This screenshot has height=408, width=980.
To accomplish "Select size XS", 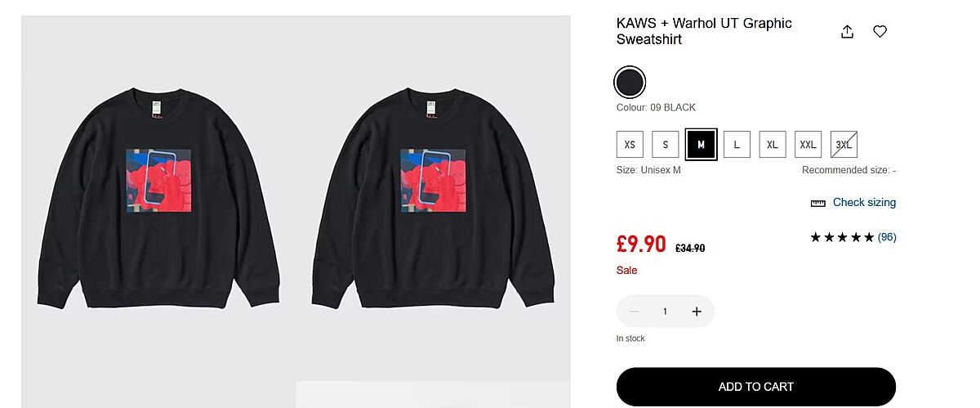I will pos(630,145).
